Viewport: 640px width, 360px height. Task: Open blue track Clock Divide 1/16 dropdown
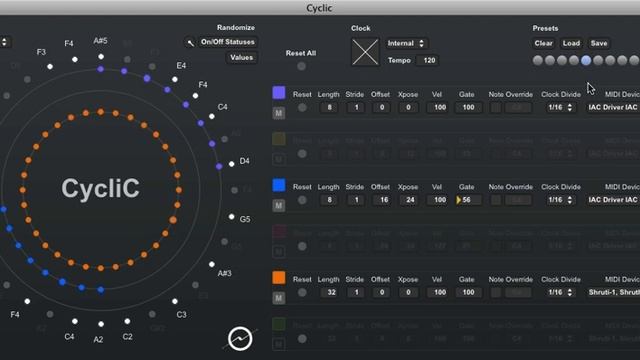pyautogui.click(x=560, y=200)
